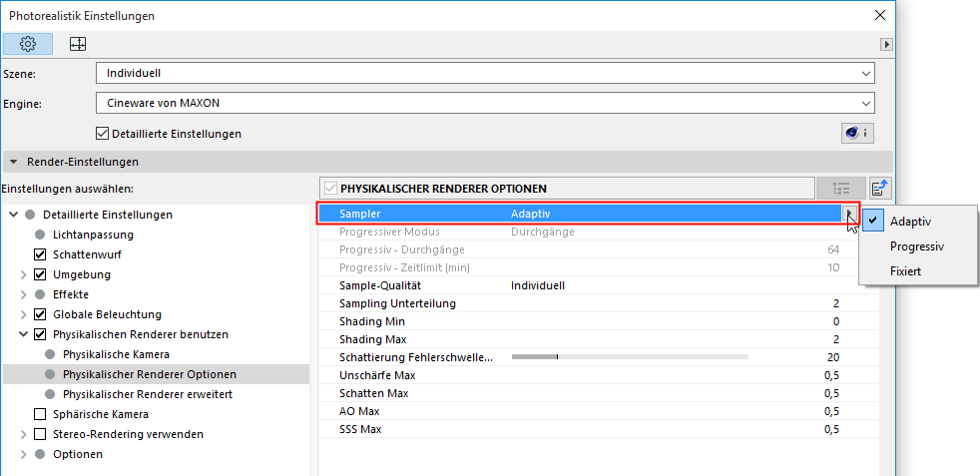Image resolution: width=980 pixels, height=476 pixels.
Task: Collapse the Detaillierte Einstellungen tree node
Action: [13, 215]
